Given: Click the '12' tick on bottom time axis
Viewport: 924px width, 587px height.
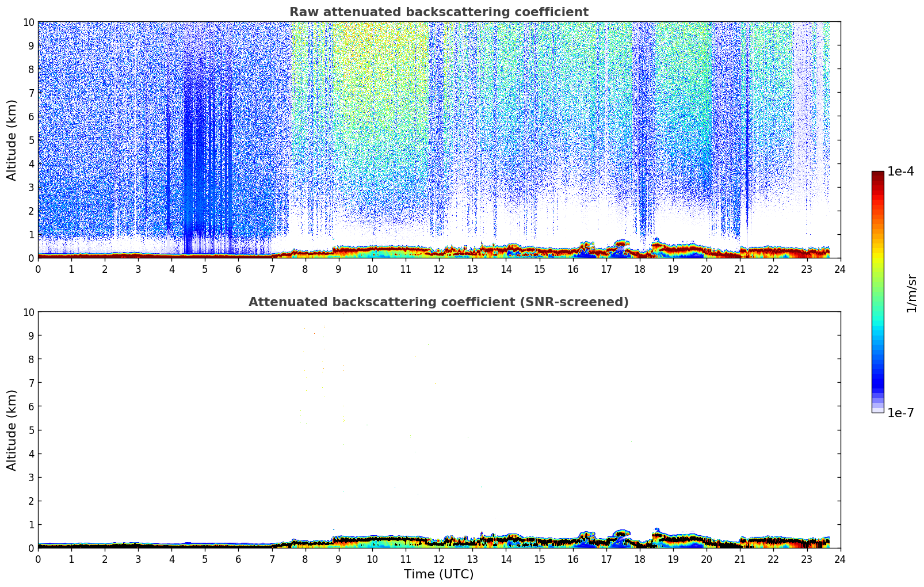Looking at the screenshot, I should pyautogui.click(x=439, y=559).
